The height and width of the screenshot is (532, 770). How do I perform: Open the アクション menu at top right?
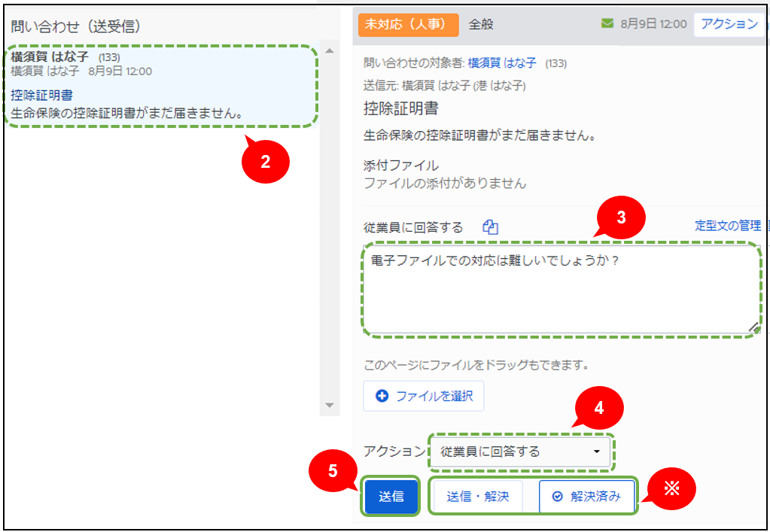coord(729,23)
